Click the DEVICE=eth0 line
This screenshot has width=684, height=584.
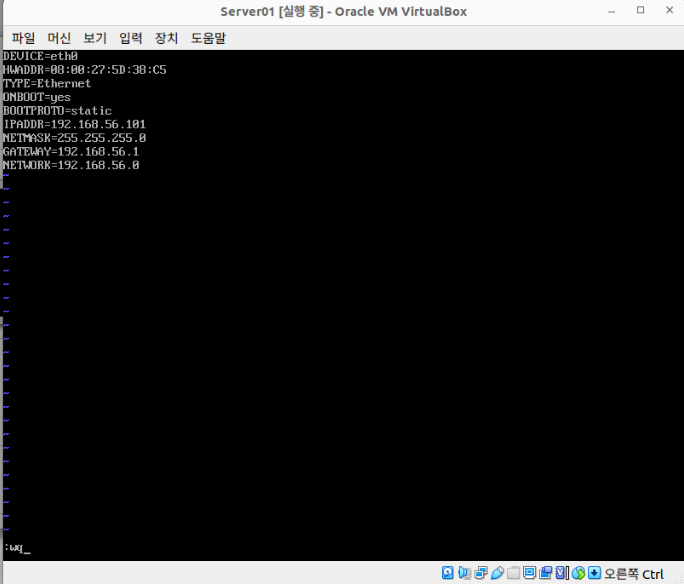40,56
